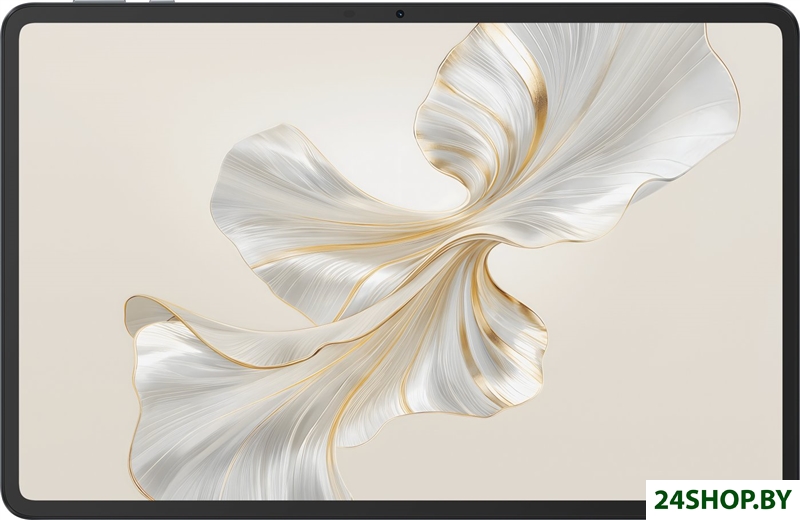The image size is (800, 520).
Task: Open the 24SHOP.BY watermark link
Action: tap(721, 498)
